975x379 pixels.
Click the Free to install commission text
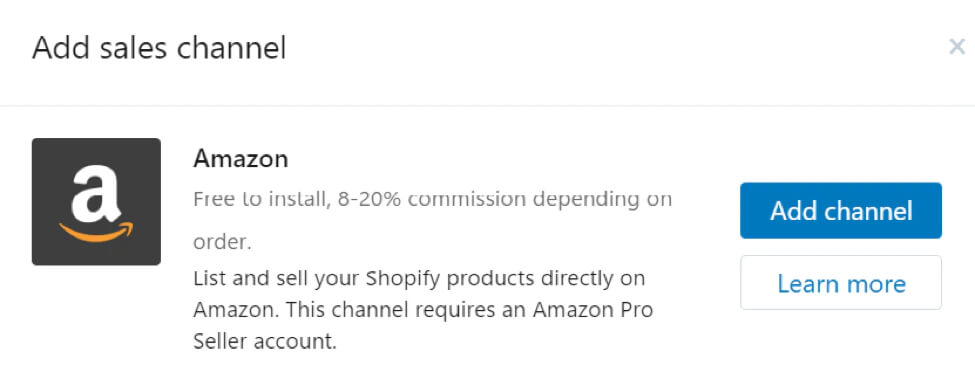point(432,221)
